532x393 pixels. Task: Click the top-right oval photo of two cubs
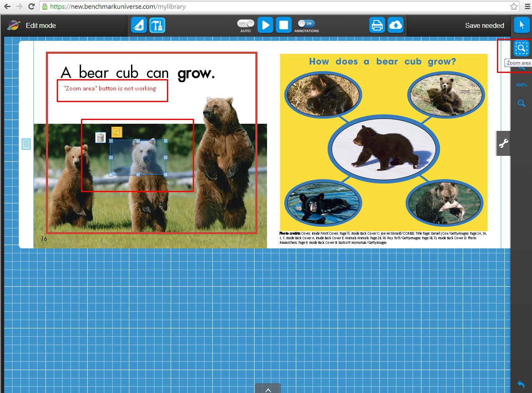tap(446, 94)
